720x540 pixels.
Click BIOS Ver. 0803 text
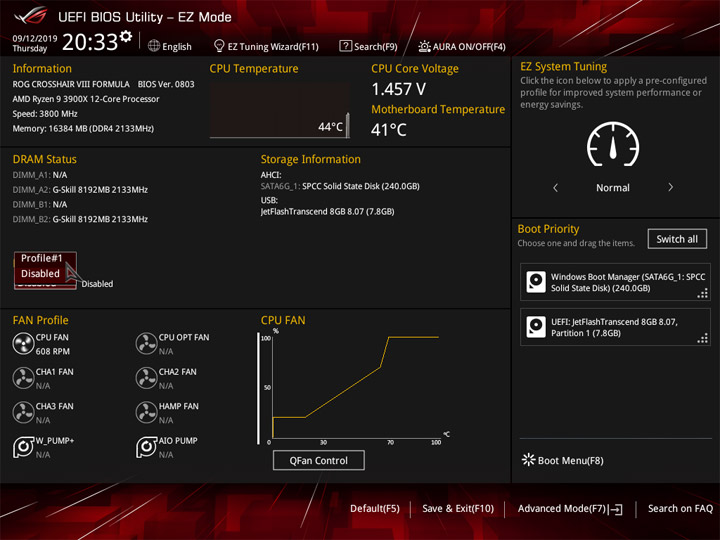pyautogui.click(x=166, y=84)
